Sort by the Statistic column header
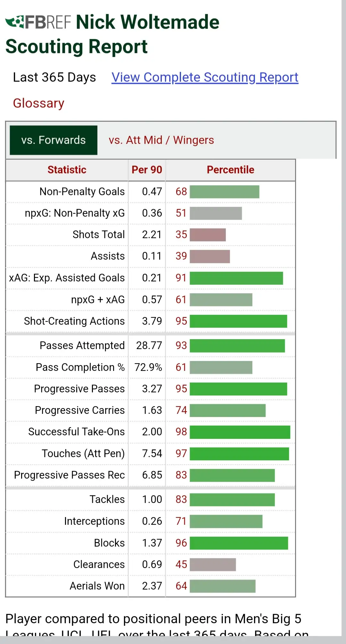Image resolution: width=346 pixels, height=644 pixels. tap(67, 170)
